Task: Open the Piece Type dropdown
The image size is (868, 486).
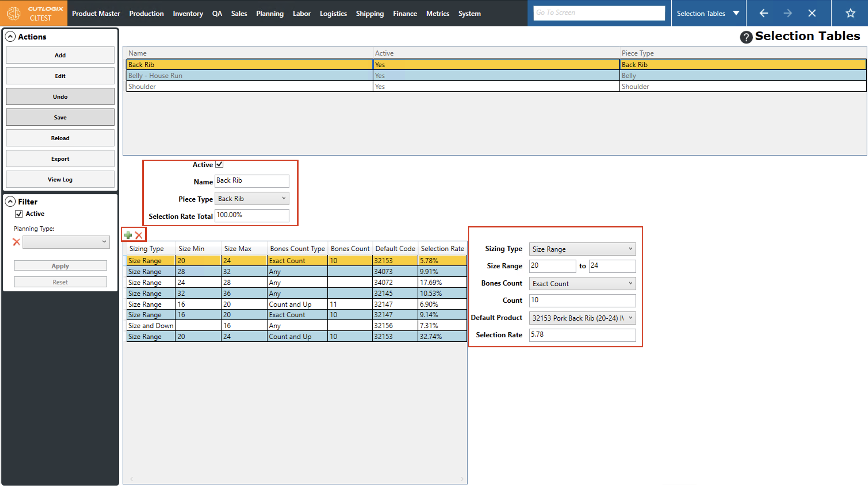Action: (252, 198)
